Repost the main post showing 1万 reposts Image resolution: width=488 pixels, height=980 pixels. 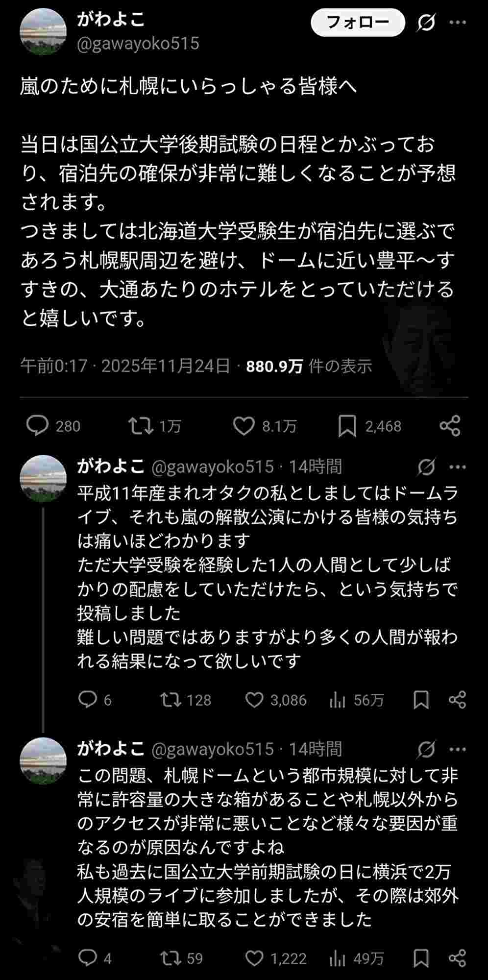tap(141, 426)
